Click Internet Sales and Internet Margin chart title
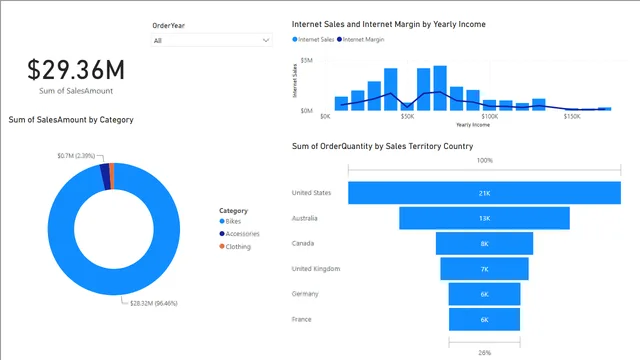This screenshot has height=360, width=640. (389, 24)
